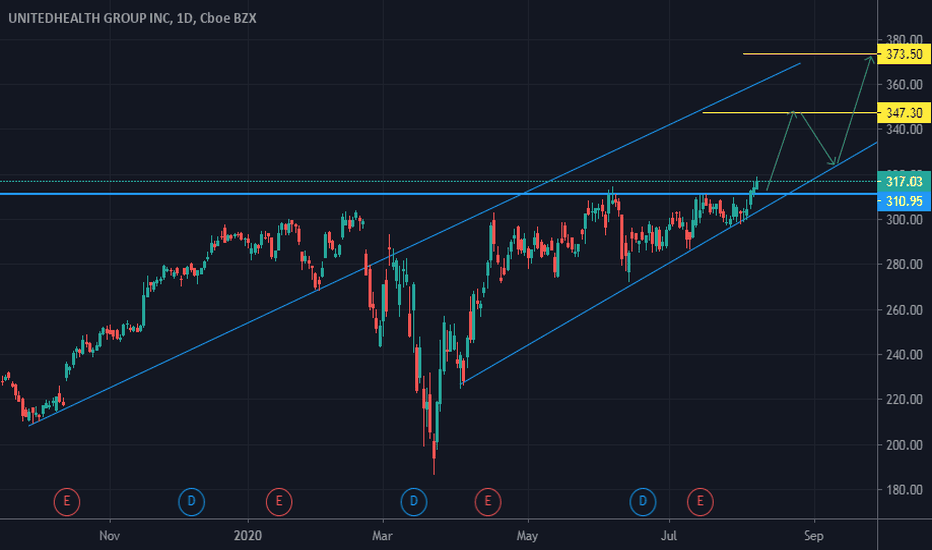Click the UNITEDHEALTH GROUP INC chart title
The width and height of the screenshot is (932, 550).
132,18
